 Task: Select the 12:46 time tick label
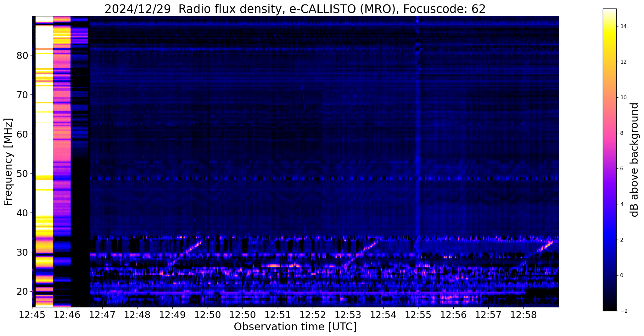67,315
